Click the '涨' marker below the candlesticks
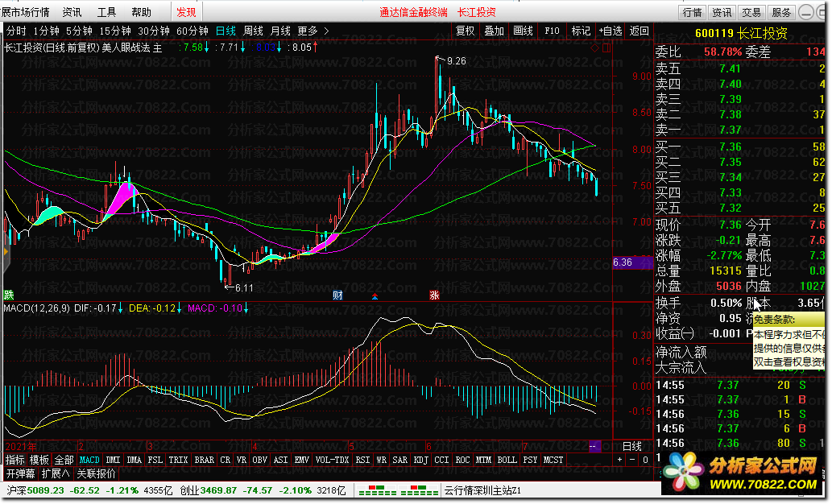Viewport: 832px width, 504px height. point(434,295)
